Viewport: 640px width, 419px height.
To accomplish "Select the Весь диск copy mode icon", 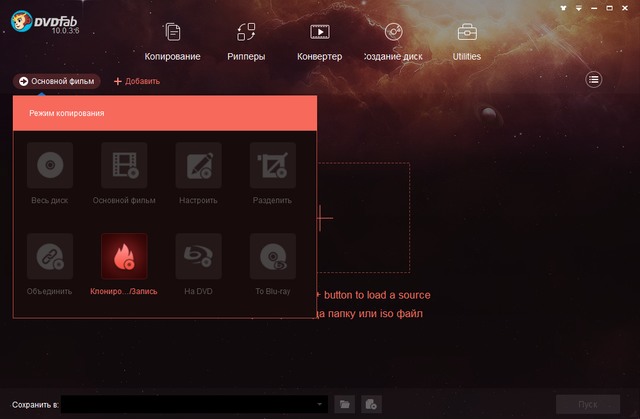I will pyautogui.click(x=49, y=165).
